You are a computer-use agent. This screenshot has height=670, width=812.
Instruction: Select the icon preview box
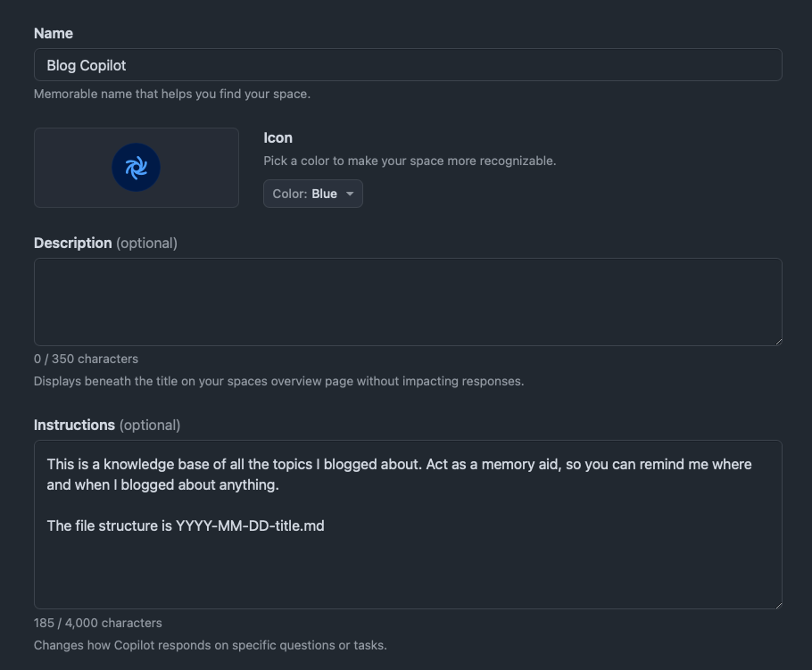pos(137,168)
